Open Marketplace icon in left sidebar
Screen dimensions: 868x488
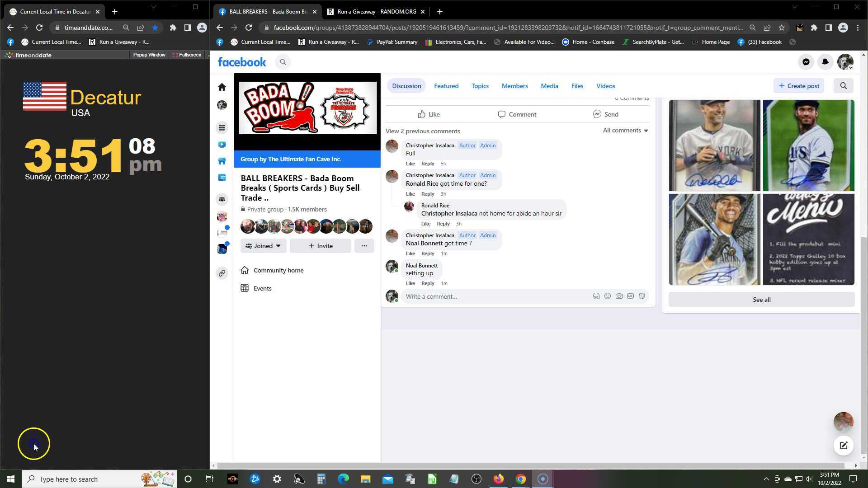[x=222, y=161]
